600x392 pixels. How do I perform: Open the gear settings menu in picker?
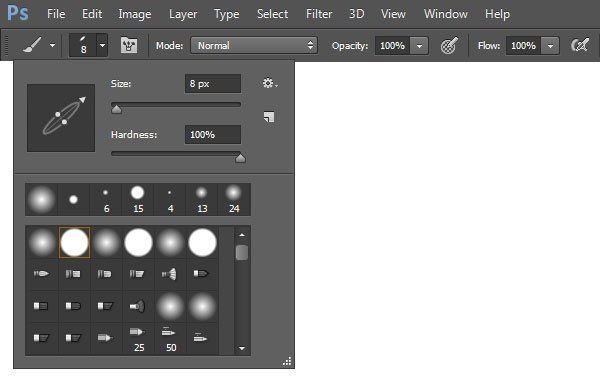[x=270, y=83]
